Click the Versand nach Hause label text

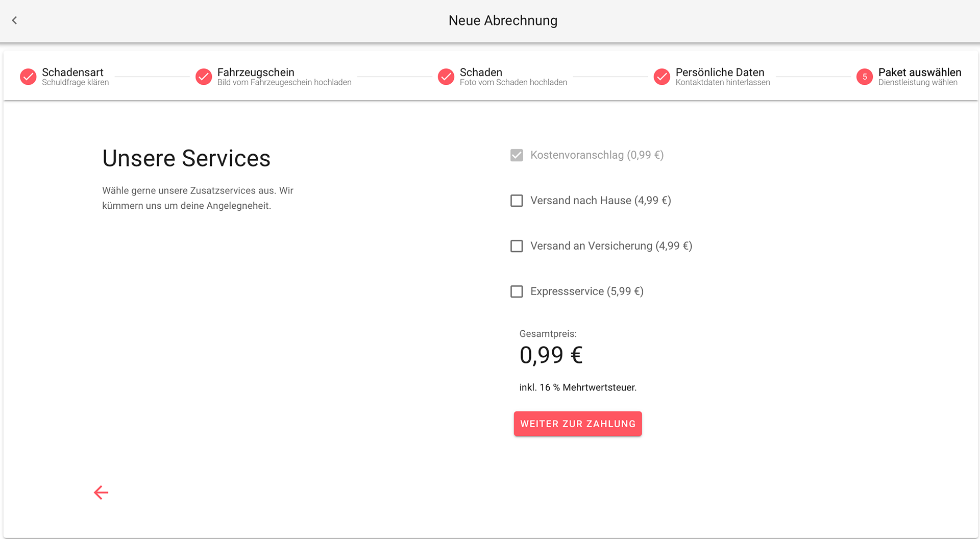(601, 201)
